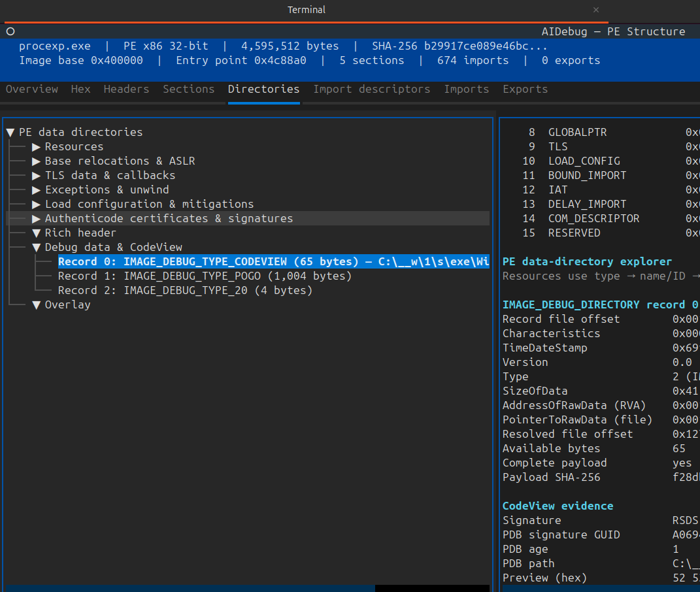Viewport: 700px width, 592px height.
Task: Collapse the Rich header node
Action: (37, 233)
